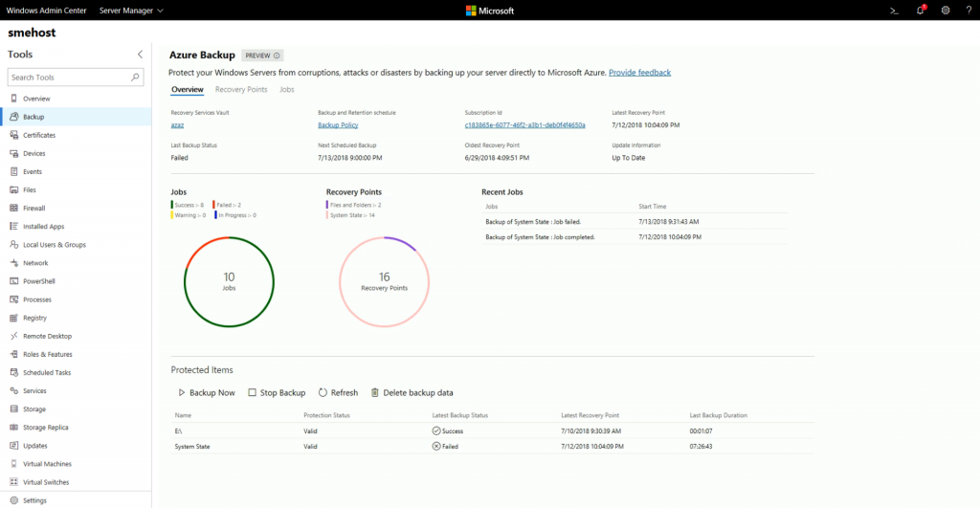Click the Stop Backup square icon
The width and height of the screenshot is (980, 508).
[252, 393]
